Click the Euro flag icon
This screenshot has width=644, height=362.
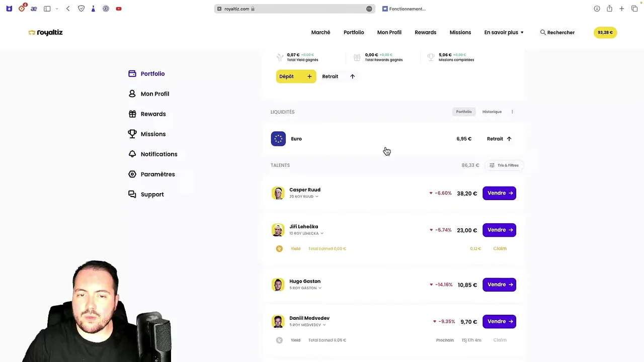[x=278, y=139]
